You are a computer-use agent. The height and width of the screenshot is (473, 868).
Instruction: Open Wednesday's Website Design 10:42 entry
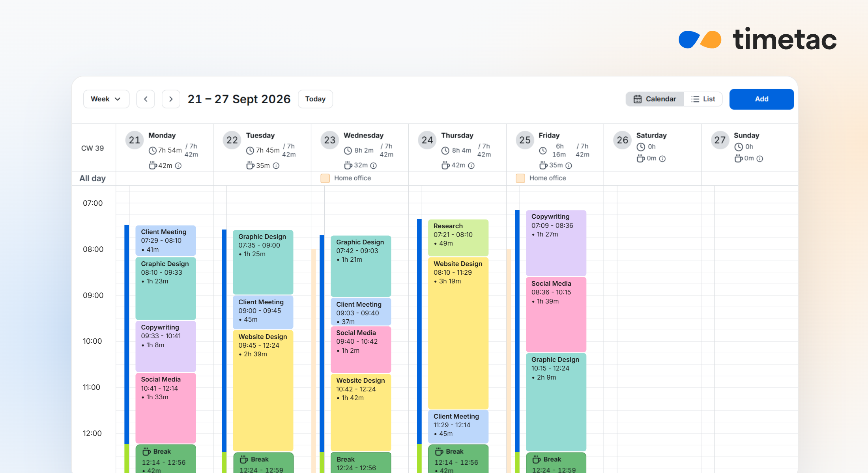point(361,412)
